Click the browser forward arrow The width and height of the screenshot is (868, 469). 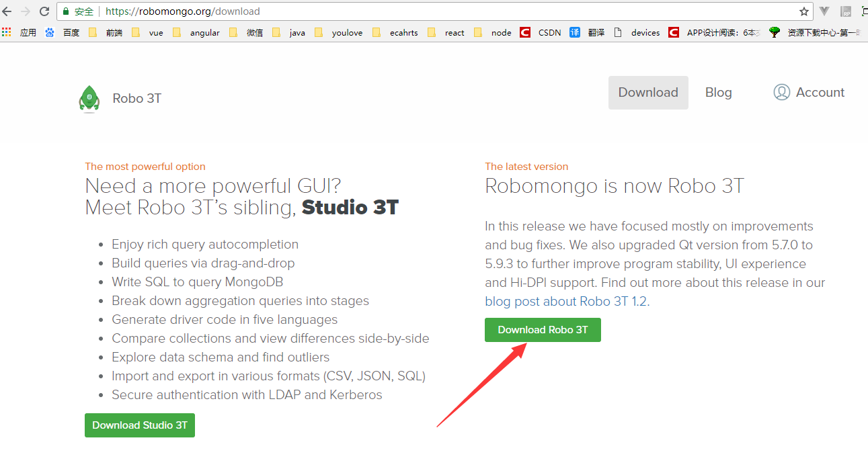(26, 11)
